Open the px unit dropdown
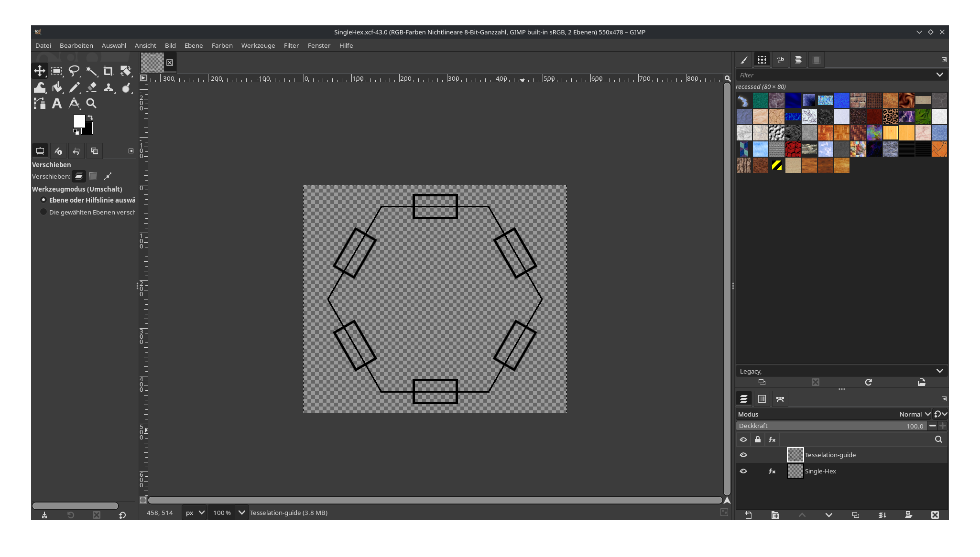This screenshot has height=557, width=980. tap(194, 512)
